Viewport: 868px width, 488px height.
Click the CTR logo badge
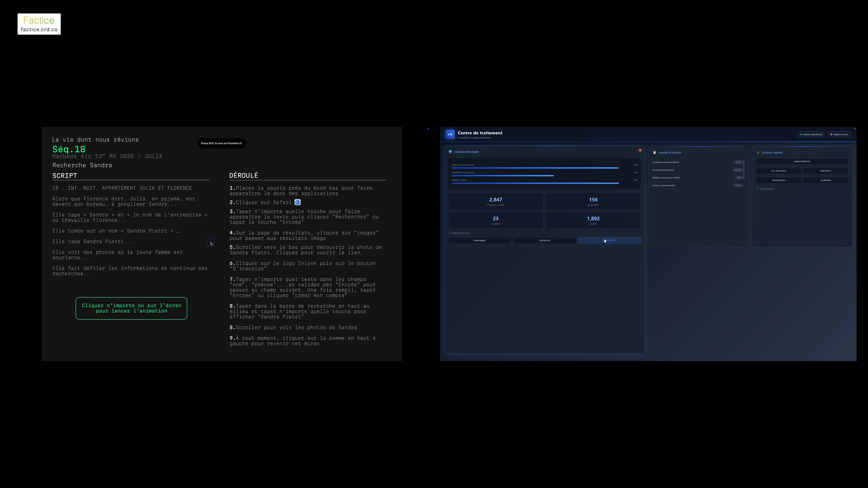450,134
